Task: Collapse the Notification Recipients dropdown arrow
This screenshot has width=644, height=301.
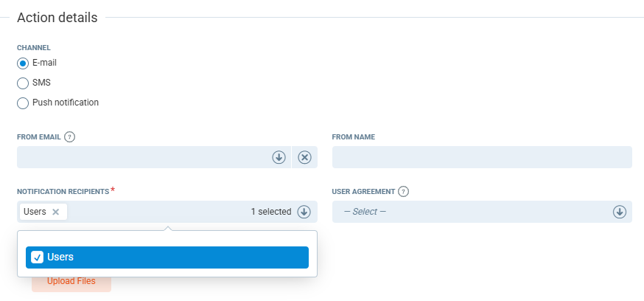Action: tap(304, 212)
